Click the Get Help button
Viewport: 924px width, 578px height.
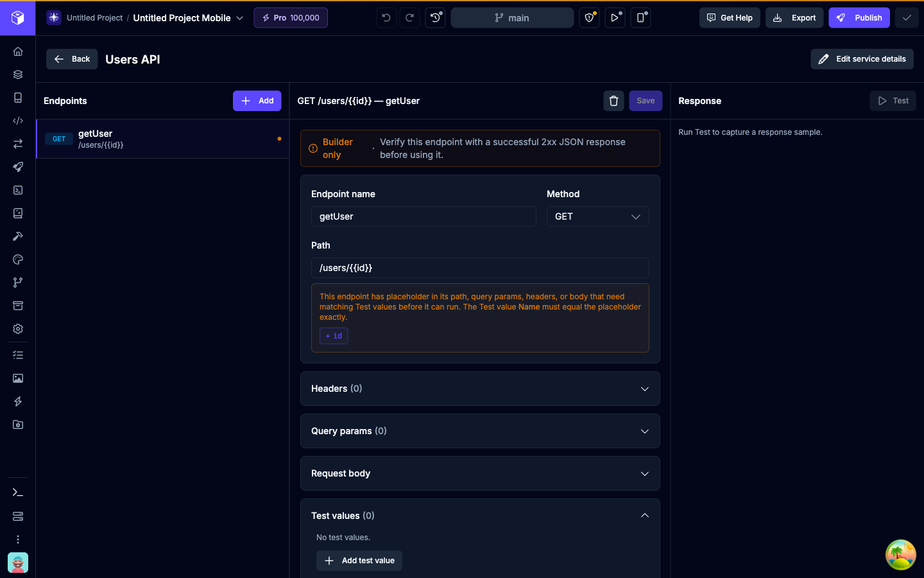point(730,18)
